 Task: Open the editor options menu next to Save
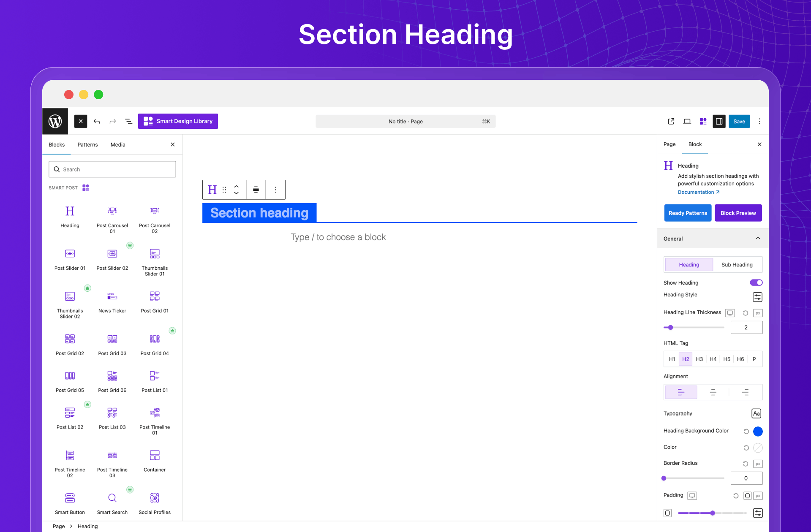759,122
